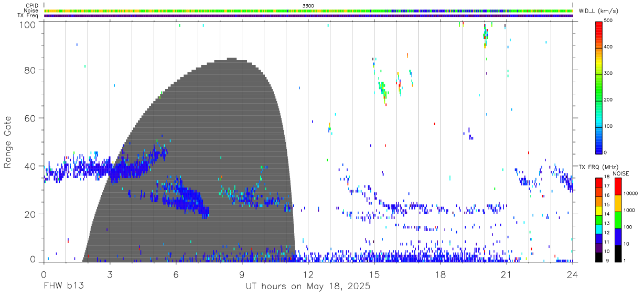Click the 10000 label on noise scale
Viewport: 644px width, 297px height.
click(631, 194)
